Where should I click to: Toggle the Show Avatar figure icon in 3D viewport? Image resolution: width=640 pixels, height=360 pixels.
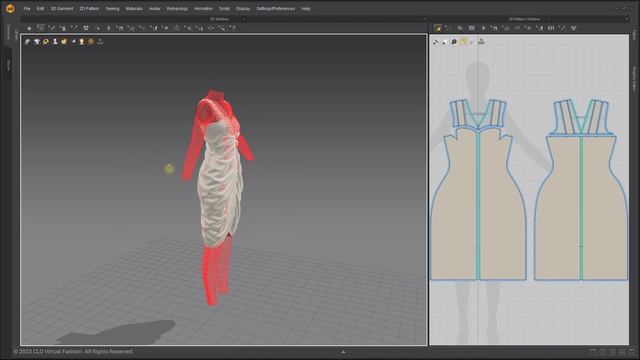pos(55,41)
